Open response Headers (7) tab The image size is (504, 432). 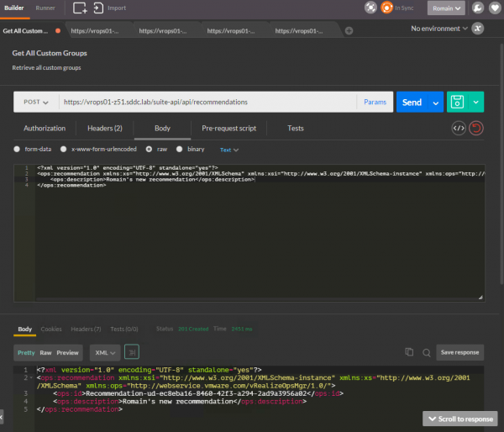coord(86,329)
